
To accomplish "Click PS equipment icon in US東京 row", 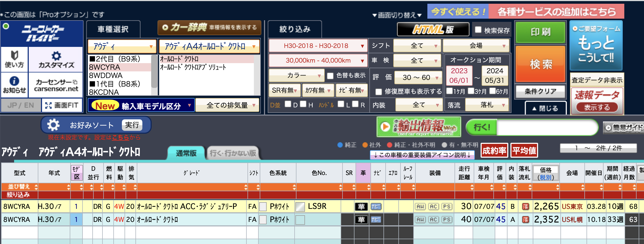I will (x=447, y=206).
